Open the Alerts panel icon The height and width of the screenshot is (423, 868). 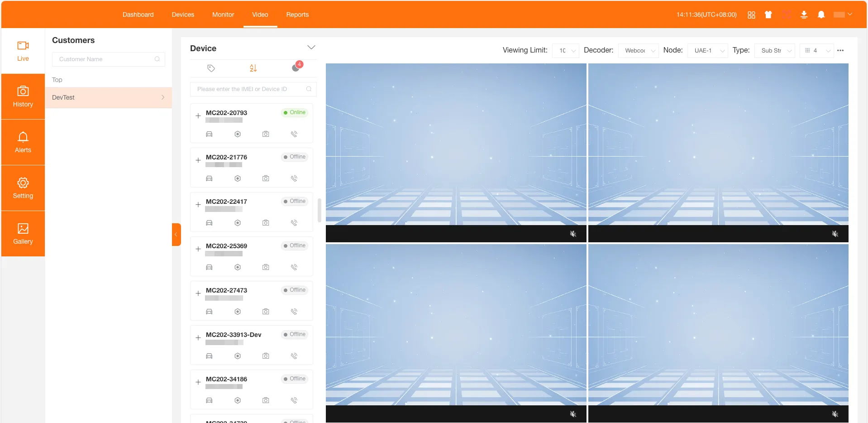click(23, 142)
